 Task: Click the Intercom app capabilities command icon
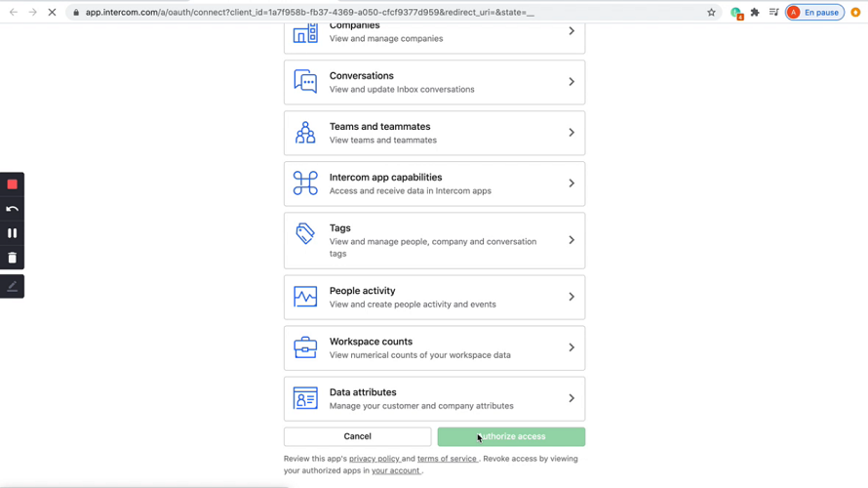(x=305, y=183)
